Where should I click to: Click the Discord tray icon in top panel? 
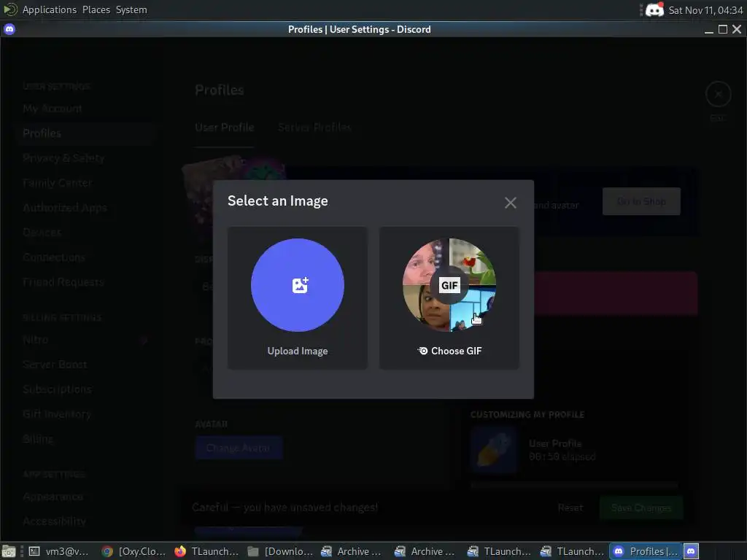tap(654, 10)
